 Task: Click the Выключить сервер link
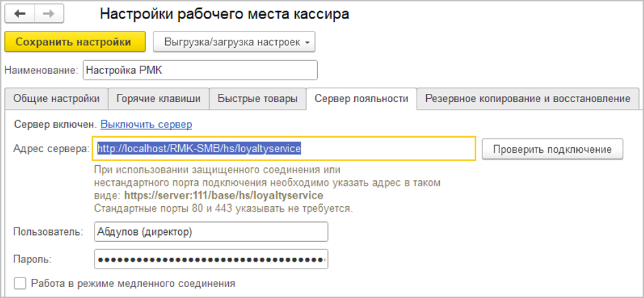click(x=146, y=124)
